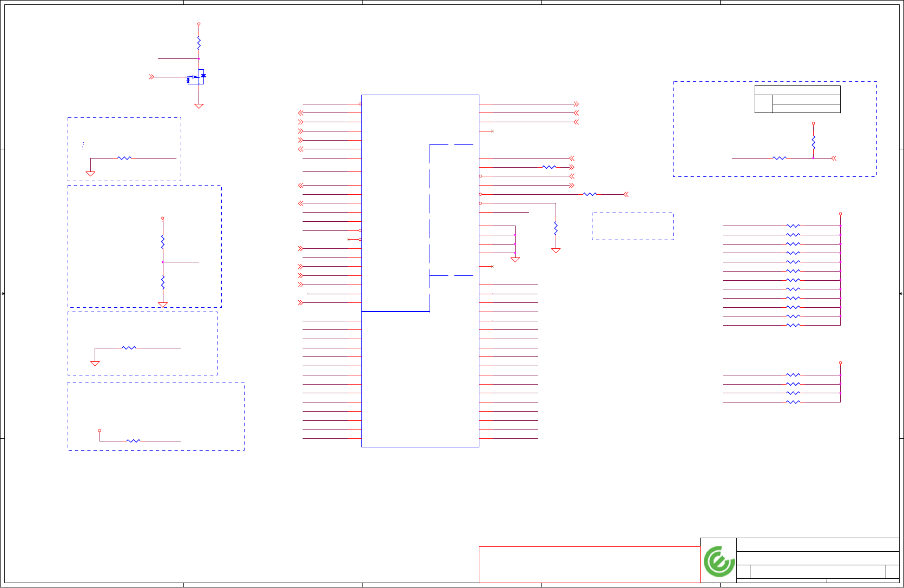This screenshot has width=904, height=588.
Task: Select bottom resistor of the twelve-resistor array
Action: 793,325
